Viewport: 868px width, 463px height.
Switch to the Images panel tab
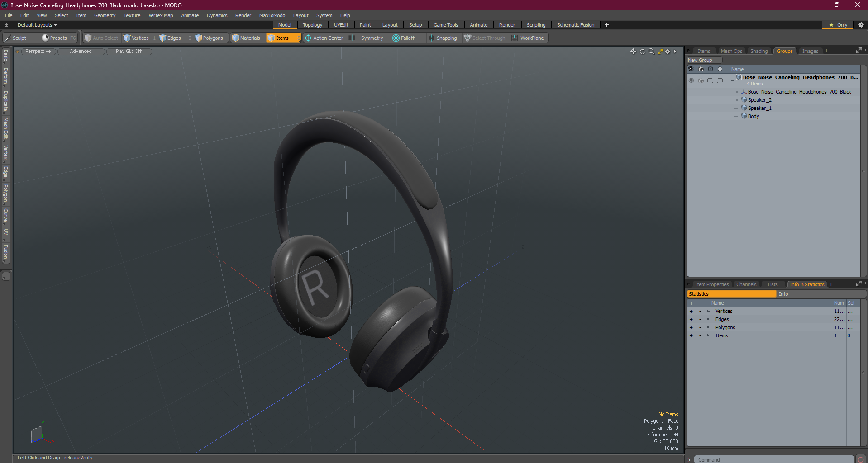(810, 51)
